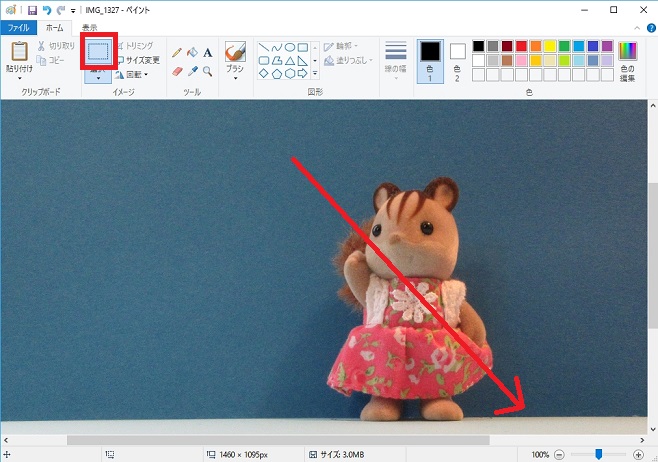
Task: Switch to the ホーム ribbon tab
Action: pos(55,28)
